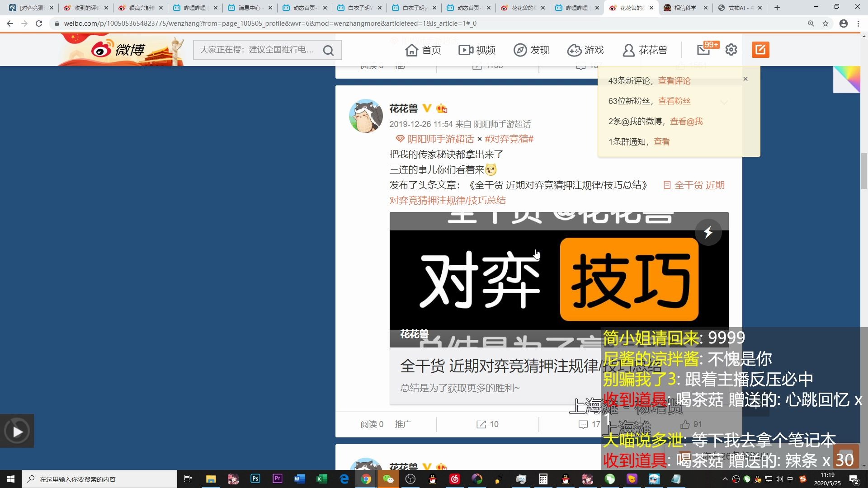The height and width of the screenshot is (488, 868).
Task: Open the 游戏 games section
Action: [x=585, y=50]
